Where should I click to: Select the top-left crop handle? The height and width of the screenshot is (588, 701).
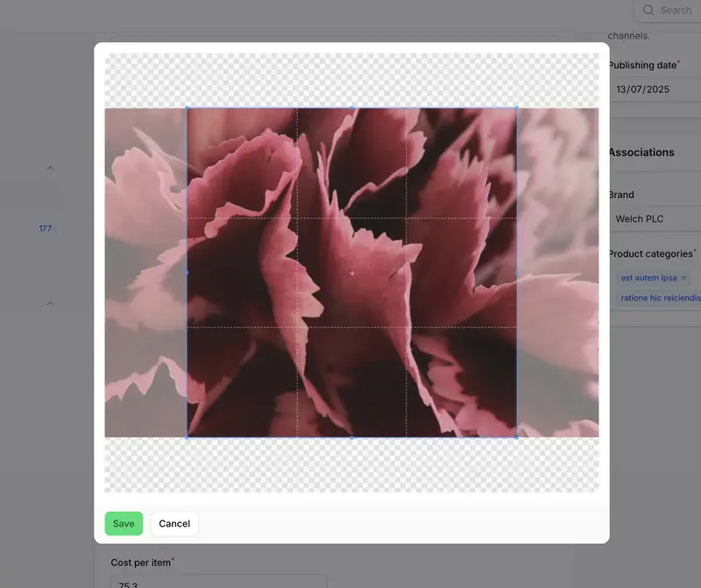[186, 107]
